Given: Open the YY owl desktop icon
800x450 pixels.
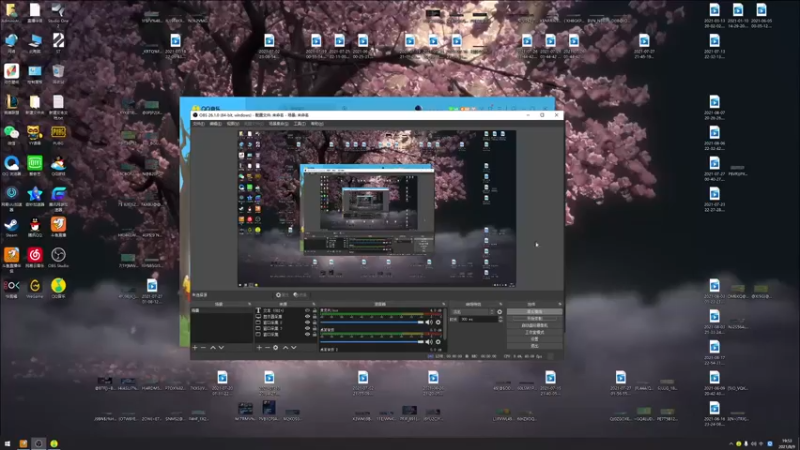Looking at the screenshot, I should point(35,135).
